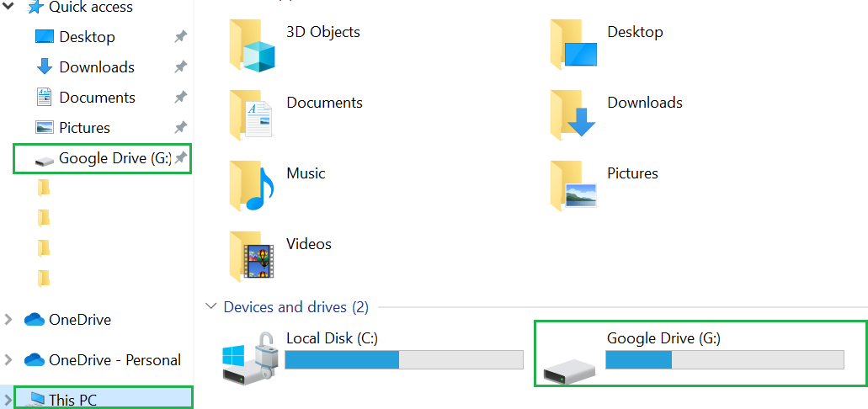The height and width of the screenshot is (409, 868).
Task: Expand the OneDrive tree node
Action: coord(8,319)
